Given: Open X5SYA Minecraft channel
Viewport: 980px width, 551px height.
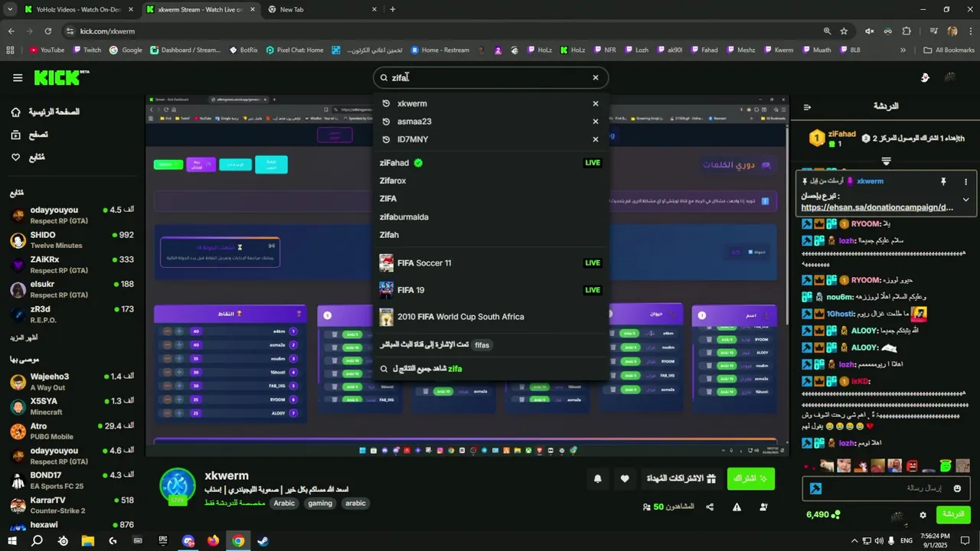Looking at the screenshot, I should (72, 406).
